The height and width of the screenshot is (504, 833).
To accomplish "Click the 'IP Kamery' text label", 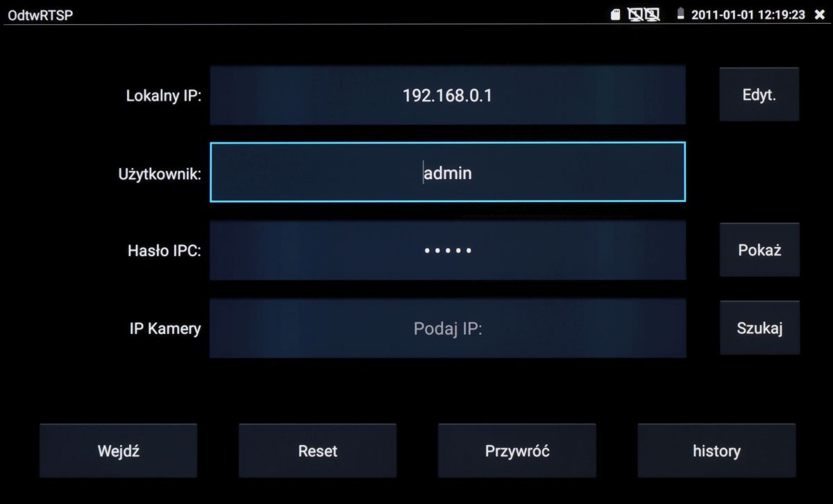I will (165, 329).
